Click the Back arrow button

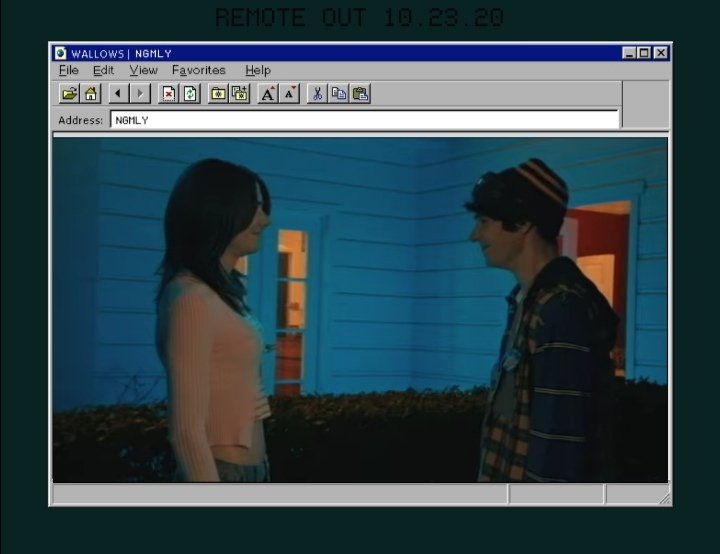pos(119,94)
